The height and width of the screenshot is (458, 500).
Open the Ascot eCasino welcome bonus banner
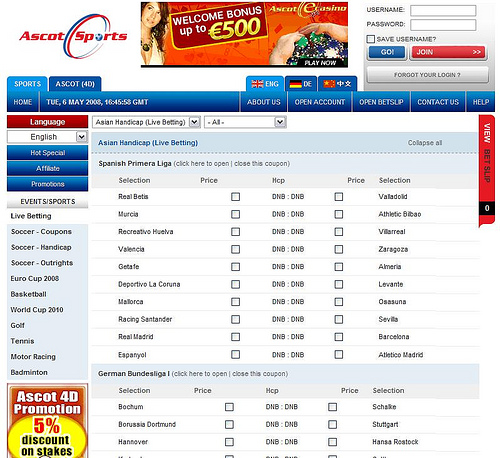coord(244,34)
